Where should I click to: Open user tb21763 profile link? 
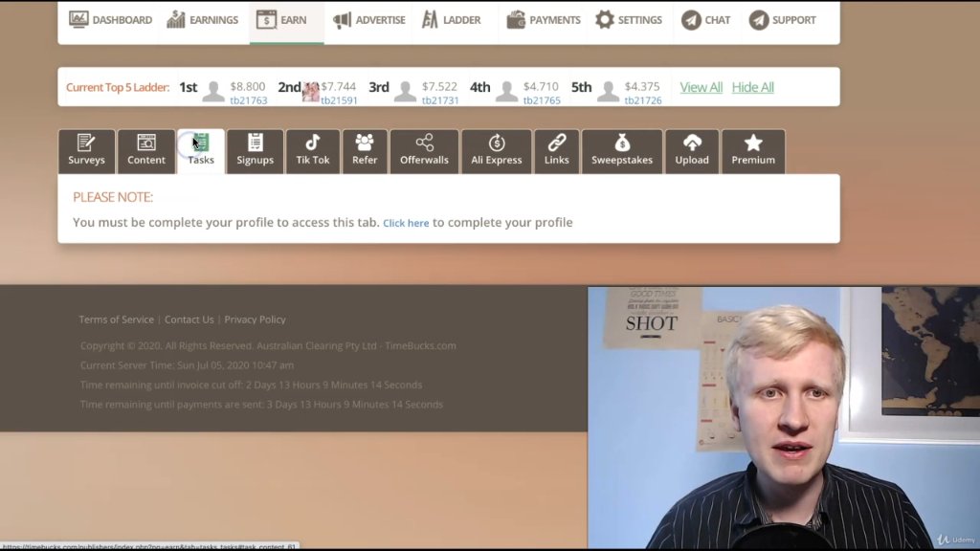pos(248,100)
